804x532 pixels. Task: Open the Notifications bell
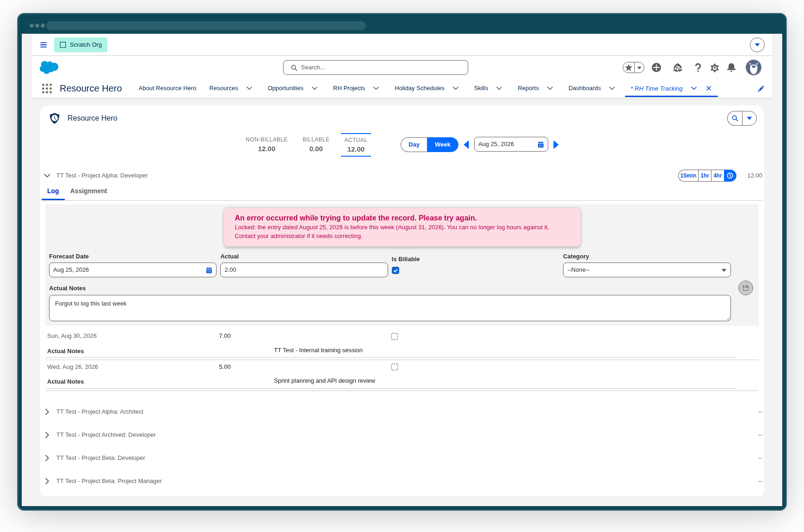point(731,67)
